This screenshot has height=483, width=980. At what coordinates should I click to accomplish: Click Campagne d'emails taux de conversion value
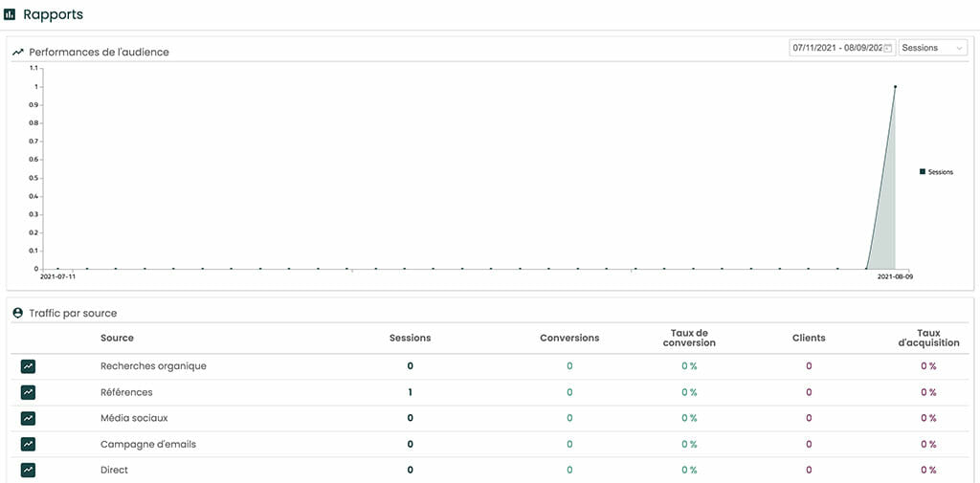689,444
